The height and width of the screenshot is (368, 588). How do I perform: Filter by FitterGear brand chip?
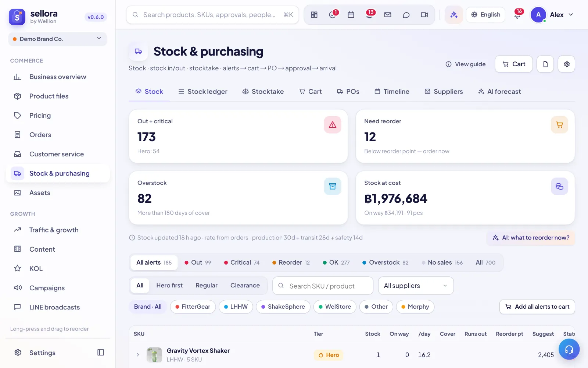193,307
